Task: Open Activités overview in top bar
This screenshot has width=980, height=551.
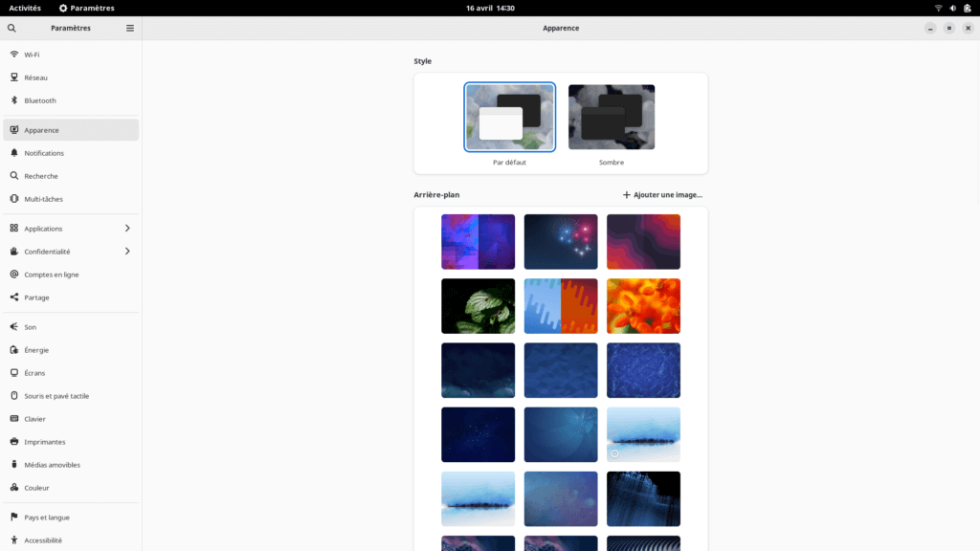Action: (x=25, y=8)
